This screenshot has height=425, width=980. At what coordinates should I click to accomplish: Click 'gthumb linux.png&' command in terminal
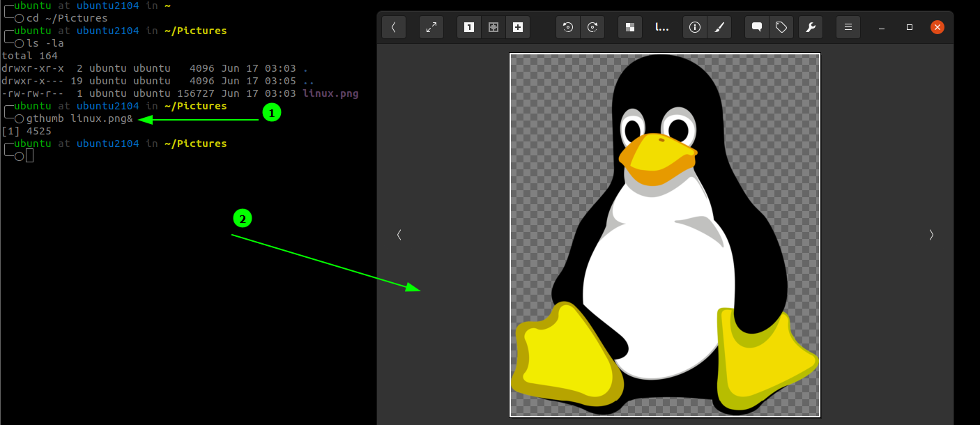tap(79, 118)
